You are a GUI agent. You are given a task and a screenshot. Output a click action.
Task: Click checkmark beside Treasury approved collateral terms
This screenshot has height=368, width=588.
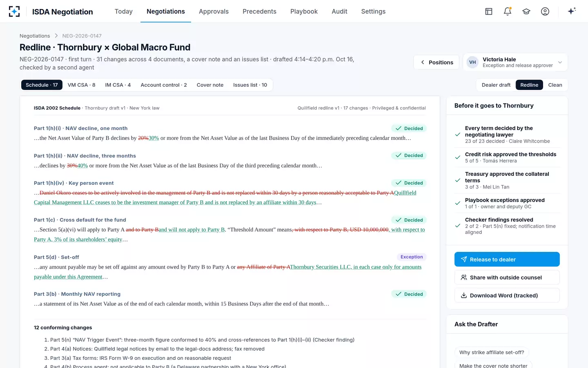458,180
